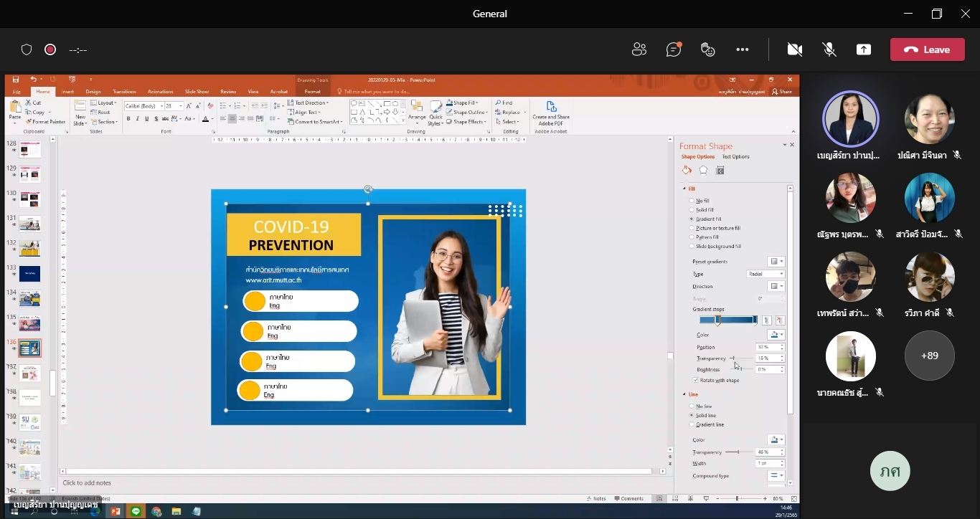980x519 pixels.
Task: Click the gradient stops color bar
Action: [728, 320]
